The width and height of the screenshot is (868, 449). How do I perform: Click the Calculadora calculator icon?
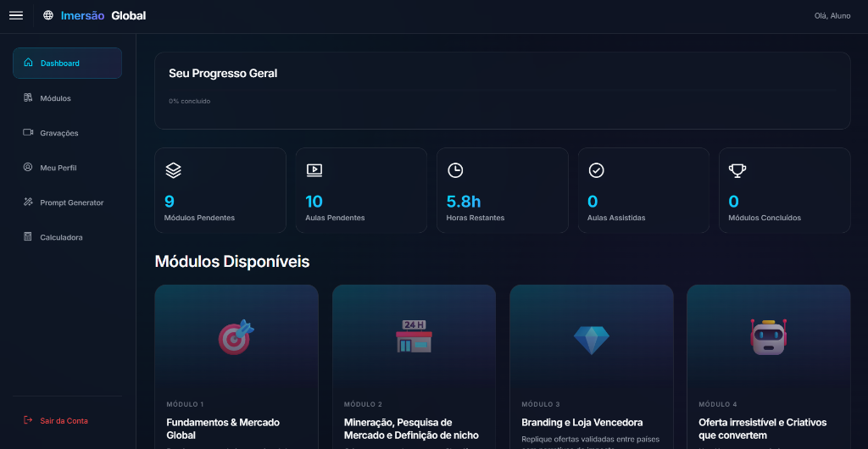click(x=28, y=236)
